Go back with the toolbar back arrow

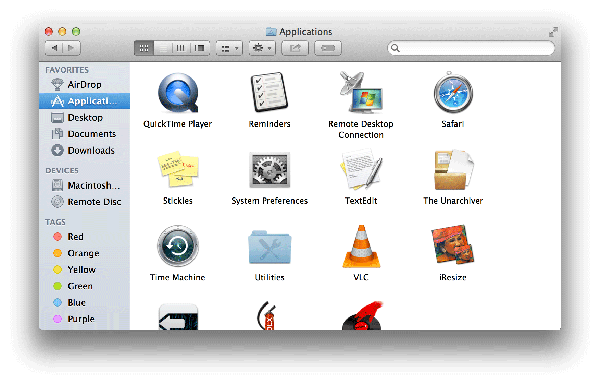[54, 48]
